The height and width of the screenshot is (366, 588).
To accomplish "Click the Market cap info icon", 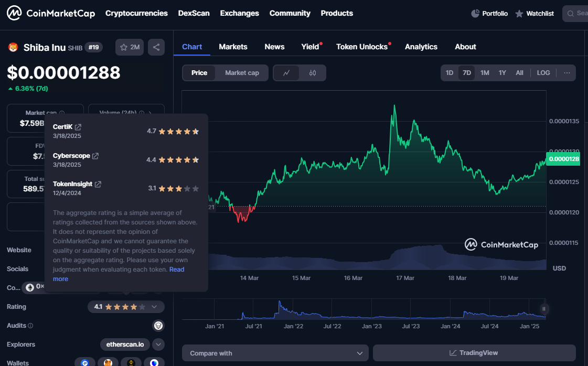I will (62, 113).
